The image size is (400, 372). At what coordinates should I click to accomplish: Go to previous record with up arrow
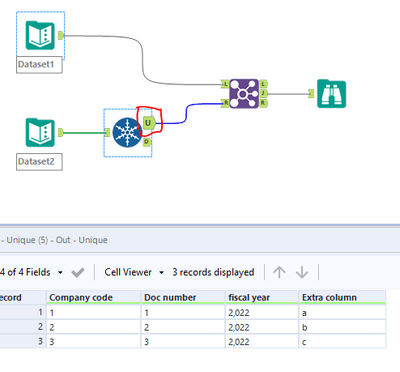point(279,272)
